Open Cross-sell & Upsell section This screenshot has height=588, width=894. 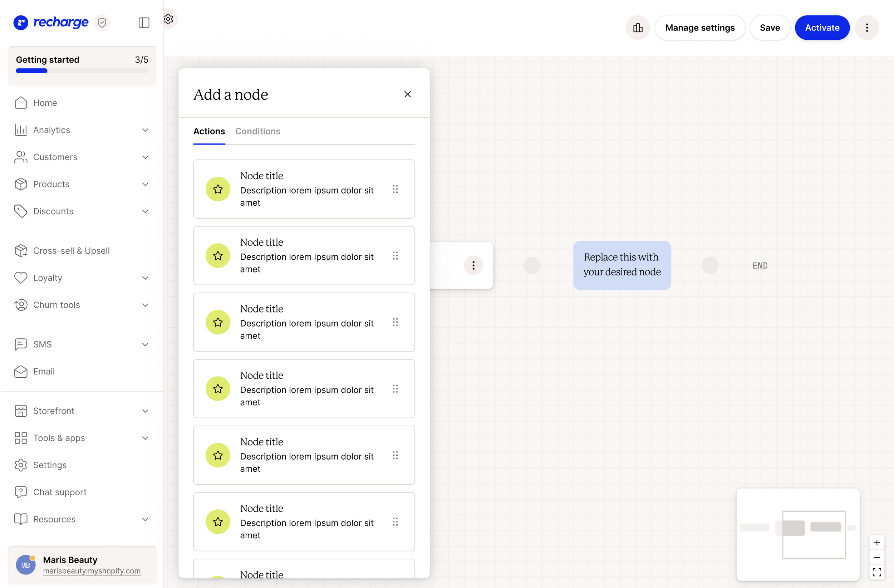click(x=82, y=251)
